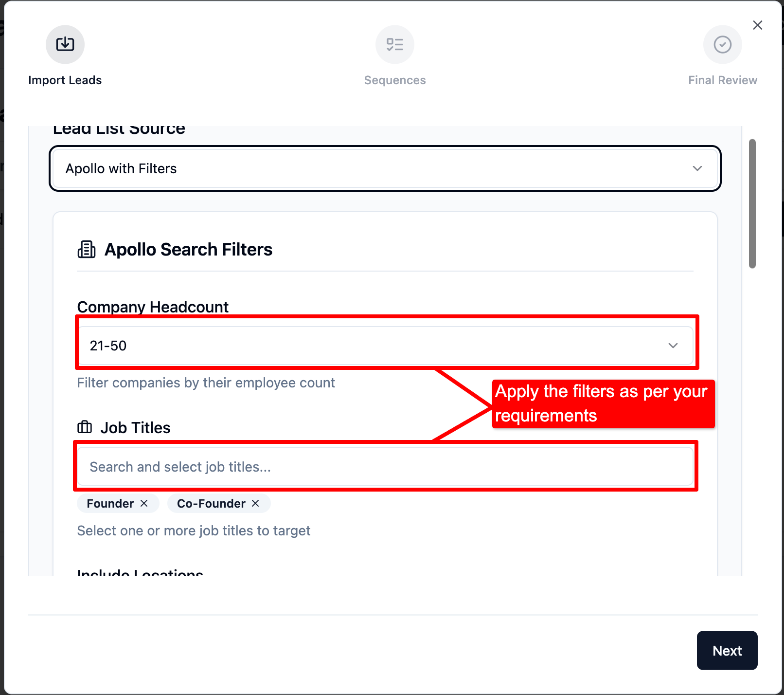
Task: Remove the Co-Founder job title tag
Action: coord(255,503)
